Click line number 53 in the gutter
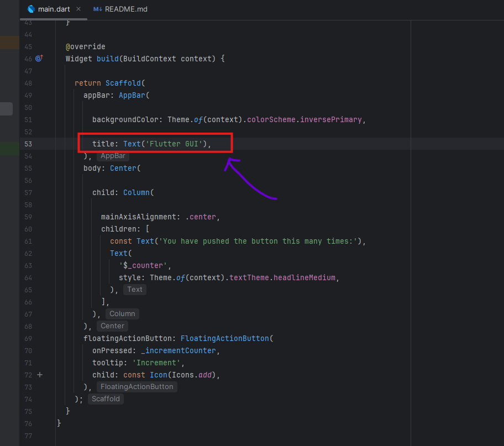504x446 pixels. coord(28,144)
